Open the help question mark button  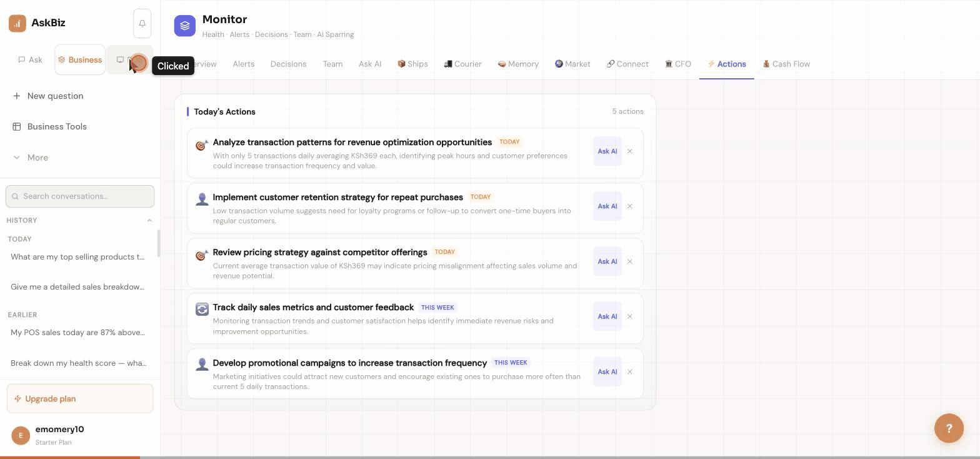pyautogui.click(x=949, y=428)
